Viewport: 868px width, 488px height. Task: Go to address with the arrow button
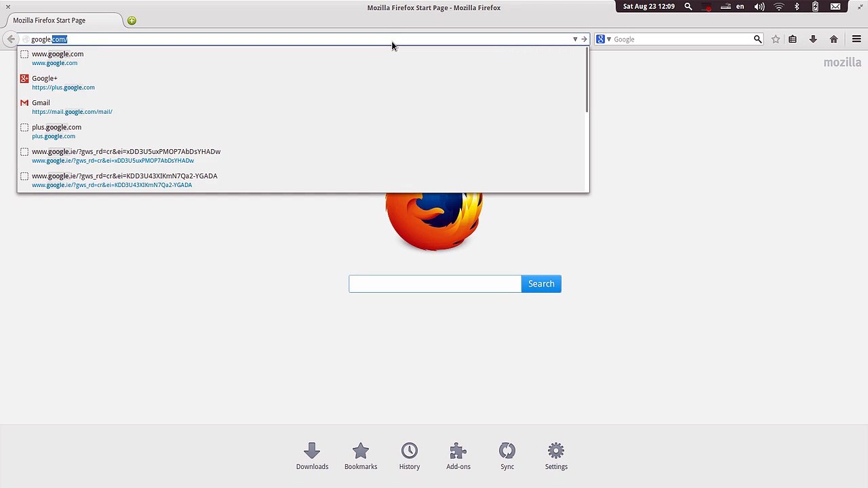584,39
